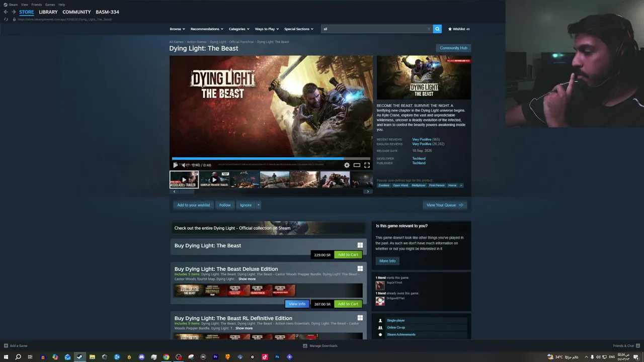Open the Single-player feature link

[x=396, y=320]
